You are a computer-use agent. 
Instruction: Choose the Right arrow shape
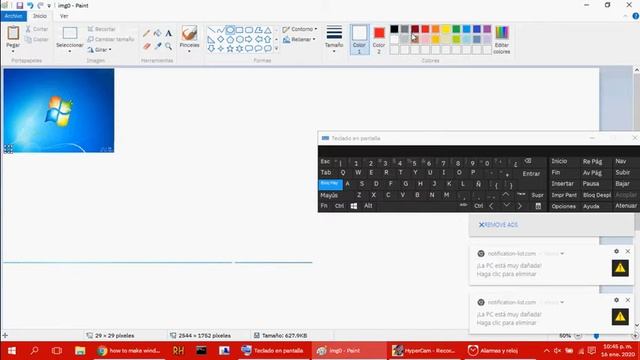tap(249, 40)
